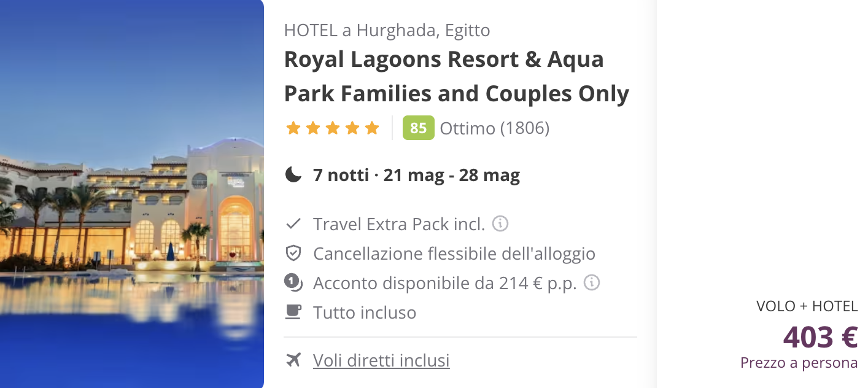Click the VOLO + HOTEL package label
The image size is (868, 388).
[807, 306]
